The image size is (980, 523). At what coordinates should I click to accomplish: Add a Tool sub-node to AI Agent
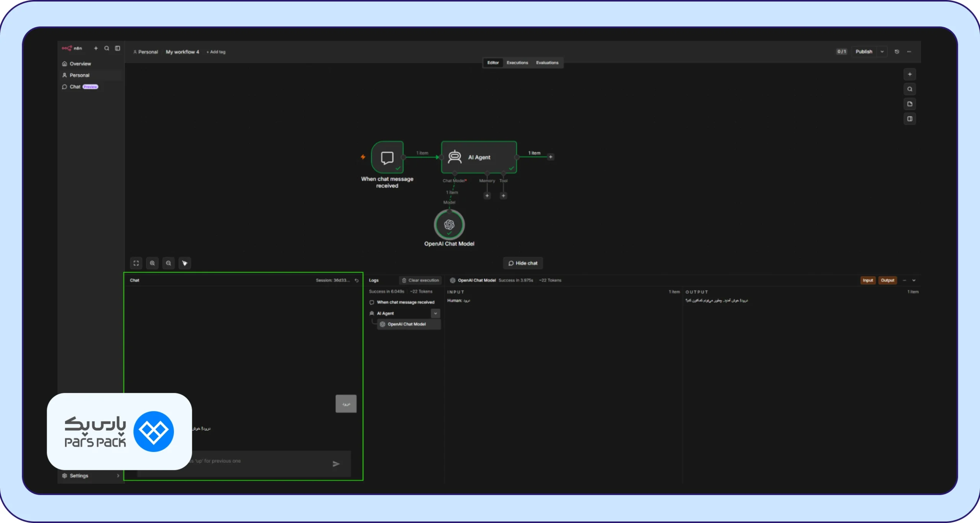[x=503, y=196]
